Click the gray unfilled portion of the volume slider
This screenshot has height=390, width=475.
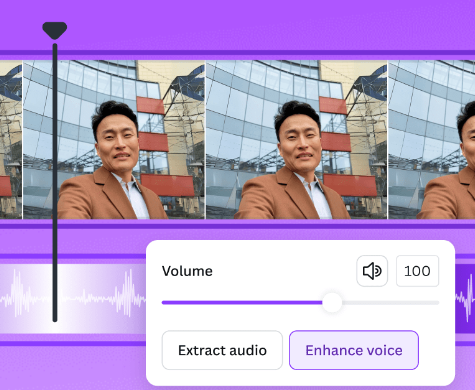pyautogui.click(x=391, y=303)
